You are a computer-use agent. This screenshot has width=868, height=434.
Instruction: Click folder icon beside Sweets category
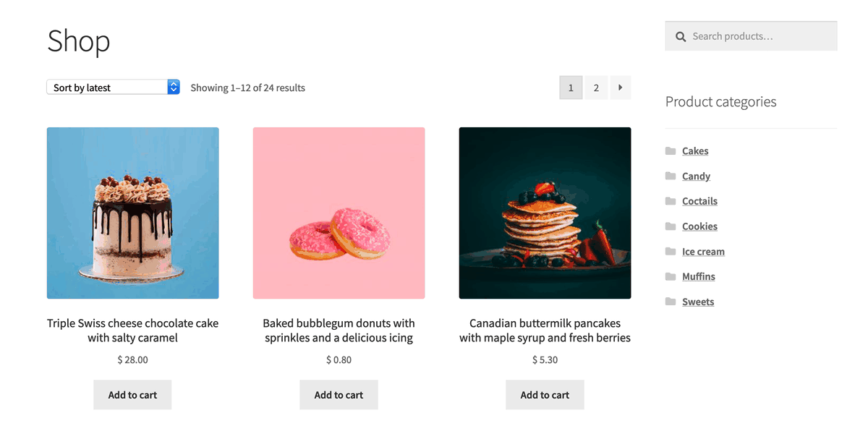click(x=671, y=302)
